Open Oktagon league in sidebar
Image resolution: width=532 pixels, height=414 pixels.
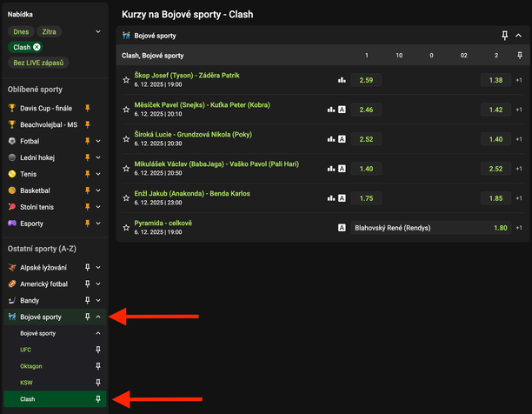[31, 366]
